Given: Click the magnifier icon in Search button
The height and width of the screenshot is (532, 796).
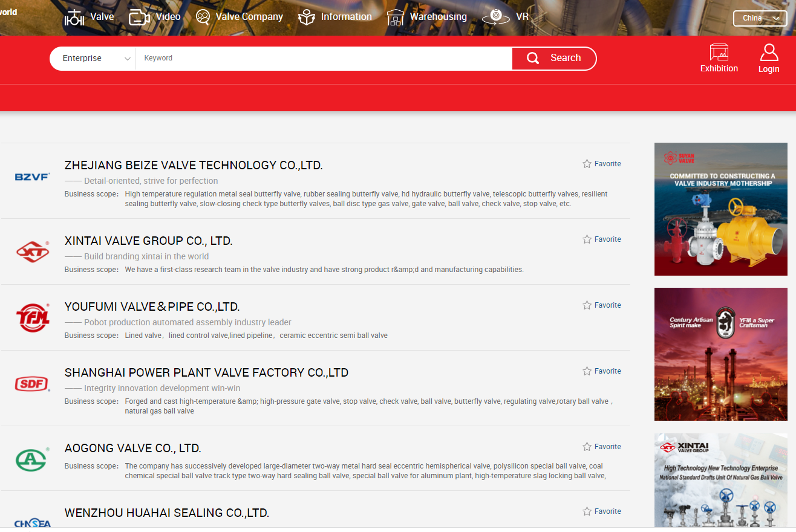Looking at the screenshot, I should [533, 58].
